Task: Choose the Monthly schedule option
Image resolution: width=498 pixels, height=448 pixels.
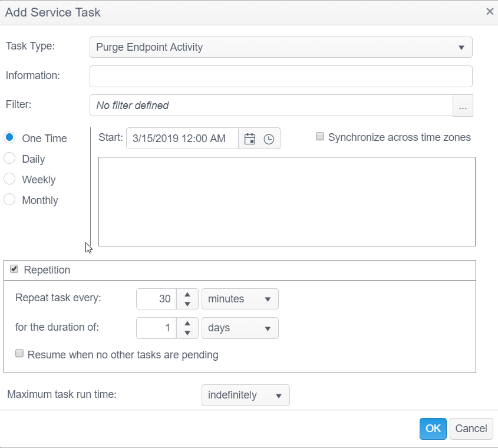Action: point(9,200)
